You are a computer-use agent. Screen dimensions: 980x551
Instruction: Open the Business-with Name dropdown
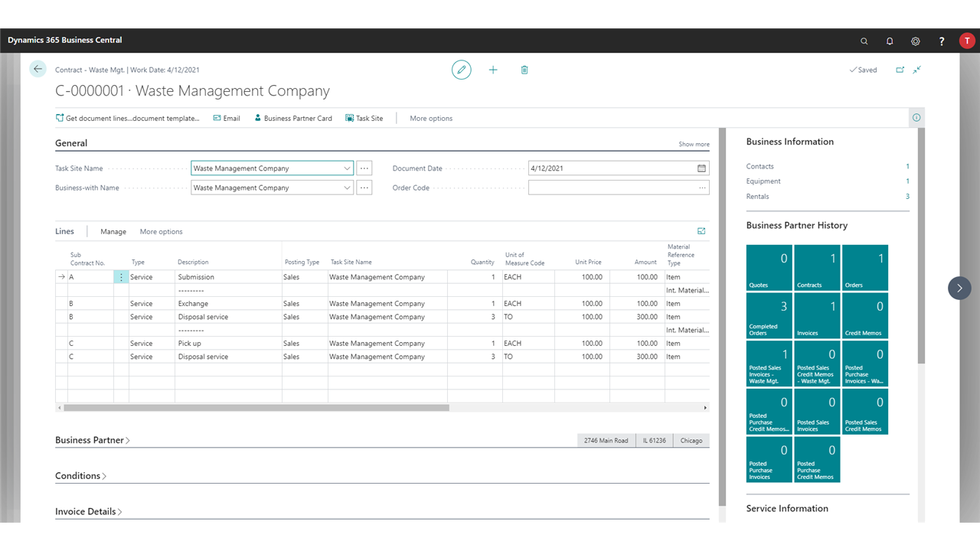(347, 187)
